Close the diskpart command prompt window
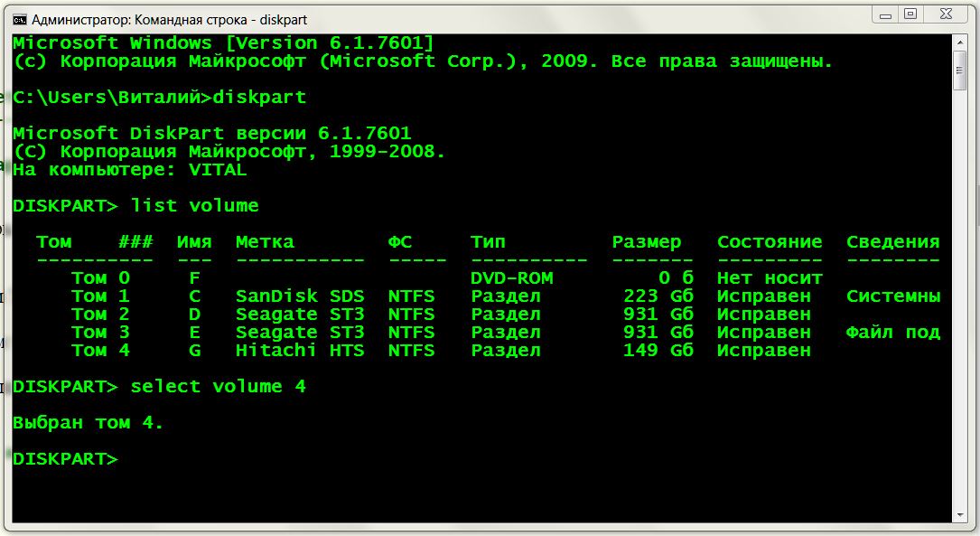Image resolution: width=980 pixels, height=536 pixels. coord(947,14)
